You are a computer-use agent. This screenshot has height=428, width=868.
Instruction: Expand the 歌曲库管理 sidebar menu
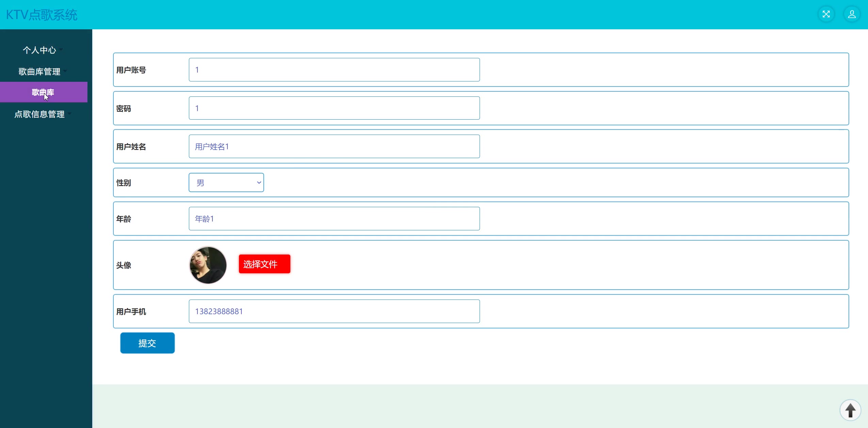[39, 72]
